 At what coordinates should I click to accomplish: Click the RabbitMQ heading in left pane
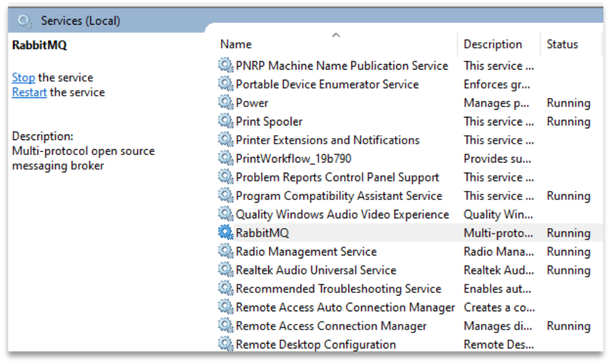tap(39, 45)
